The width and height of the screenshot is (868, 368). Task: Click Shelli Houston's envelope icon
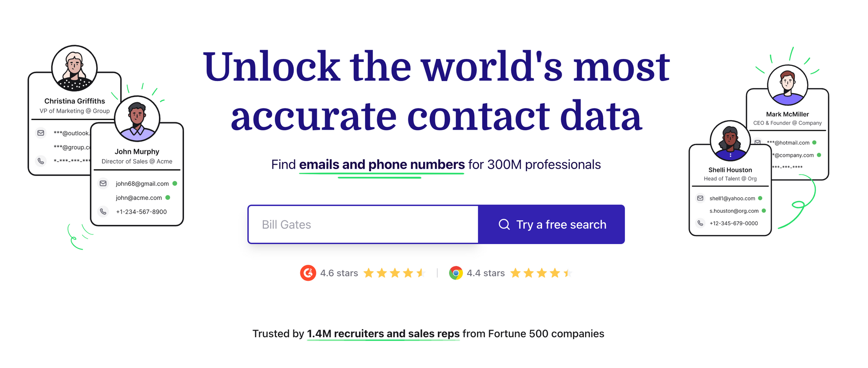tap(700, 198)
